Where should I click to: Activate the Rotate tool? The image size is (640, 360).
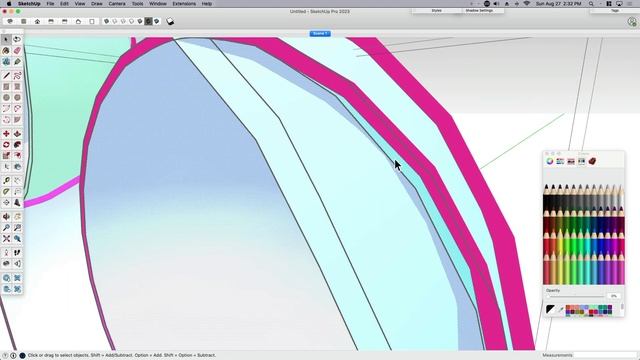coord(6,145)
